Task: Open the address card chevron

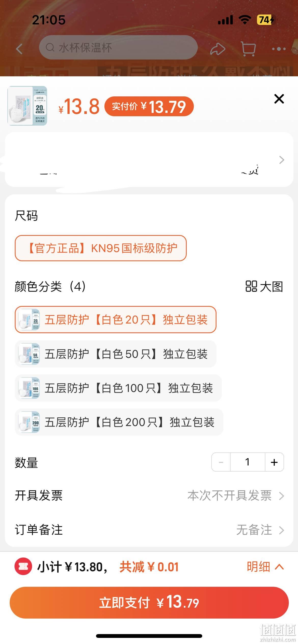Action: pos(281,160)
